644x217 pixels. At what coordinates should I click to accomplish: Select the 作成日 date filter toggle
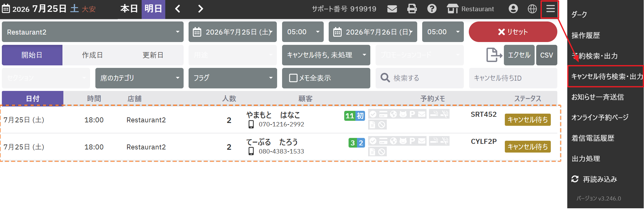coord(92,55)
